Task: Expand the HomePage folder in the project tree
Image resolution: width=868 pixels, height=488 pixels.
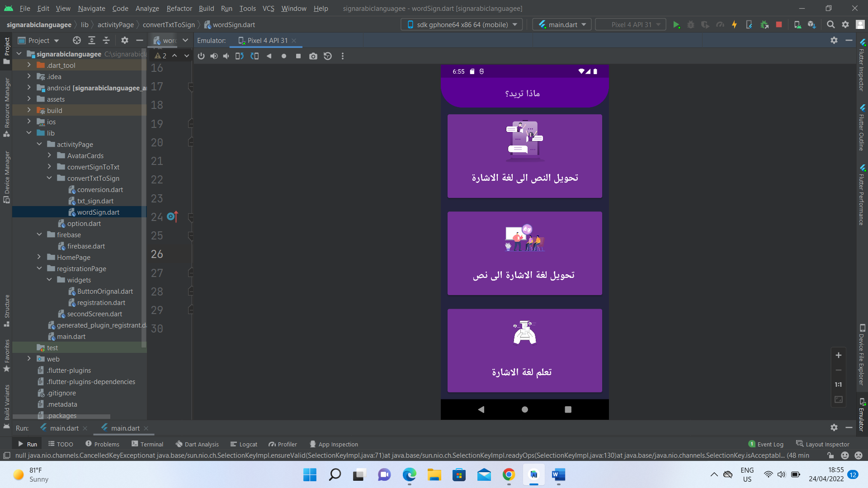Action: (x=40, y=257)
